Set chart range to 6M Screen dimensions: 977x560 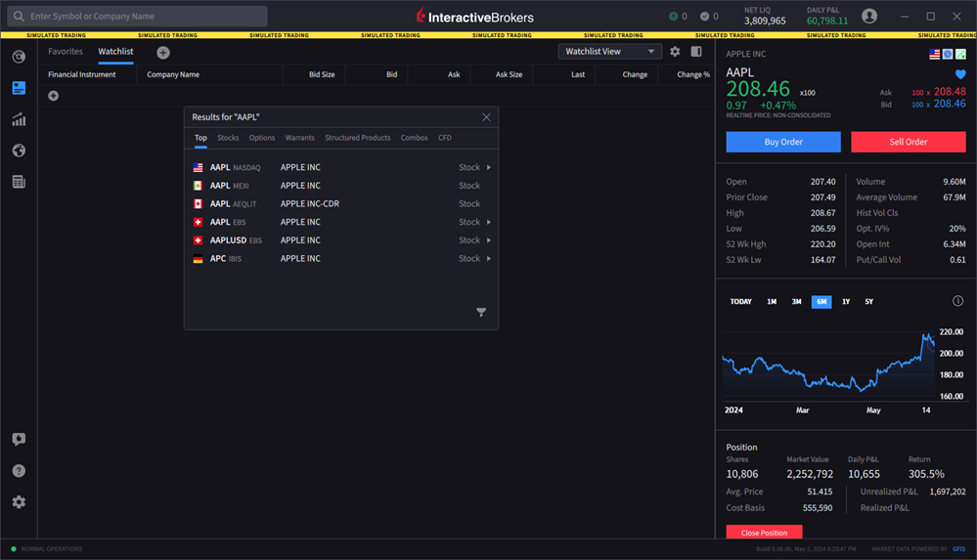(822, 301)
